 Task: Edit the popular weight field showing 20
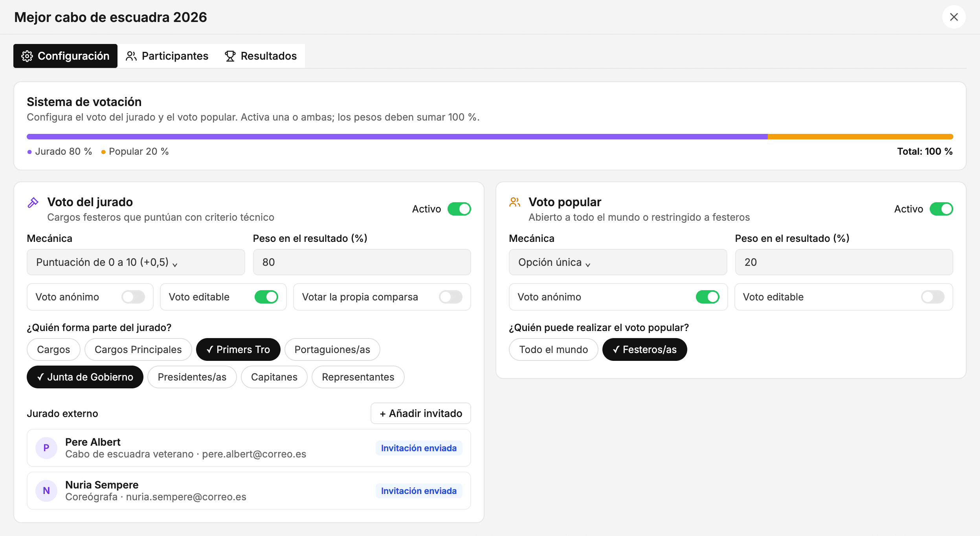click(844, 262)
